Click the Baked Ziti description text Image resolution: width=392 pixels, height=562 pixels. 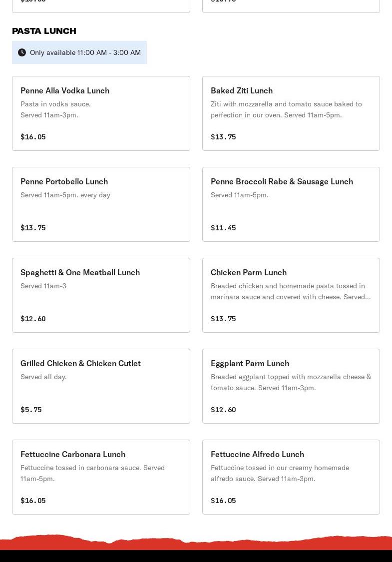click(286, 109)
